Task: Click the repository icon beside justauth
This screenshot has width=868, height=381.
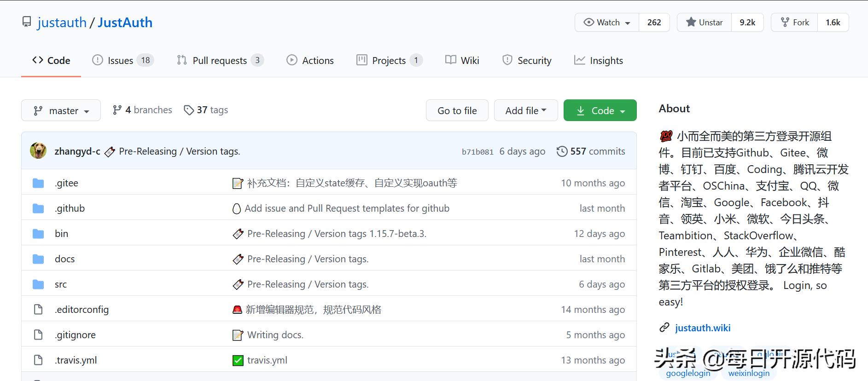Action: click(27, 22)
